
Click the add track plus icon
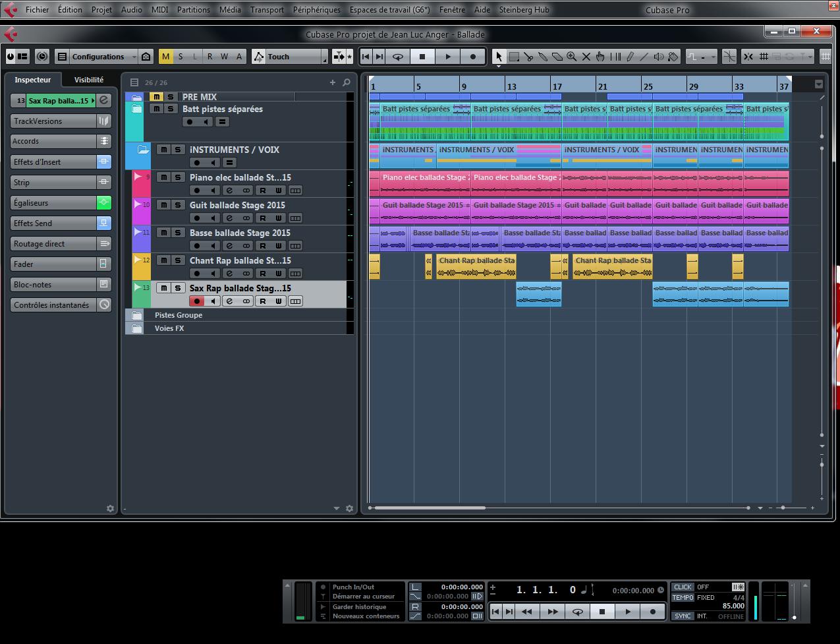pyautogui.click(x=333, y=82)
